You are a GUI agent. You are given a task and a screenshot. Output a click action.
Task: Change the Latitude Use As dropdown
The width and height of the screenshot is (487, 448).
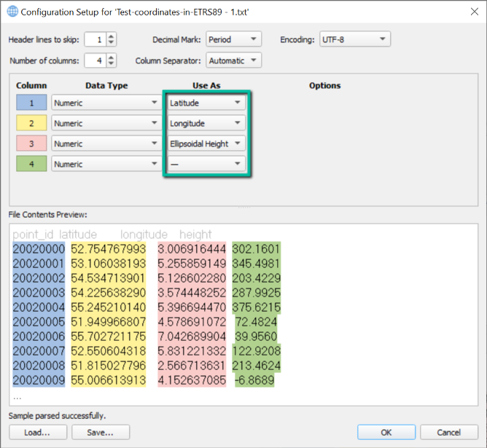(x=206, y=103)
